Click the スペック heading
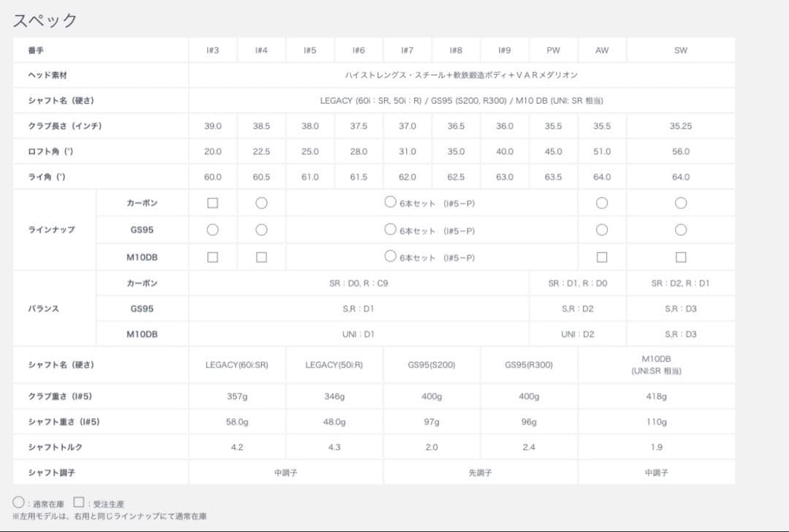 [x=45, y=20]
